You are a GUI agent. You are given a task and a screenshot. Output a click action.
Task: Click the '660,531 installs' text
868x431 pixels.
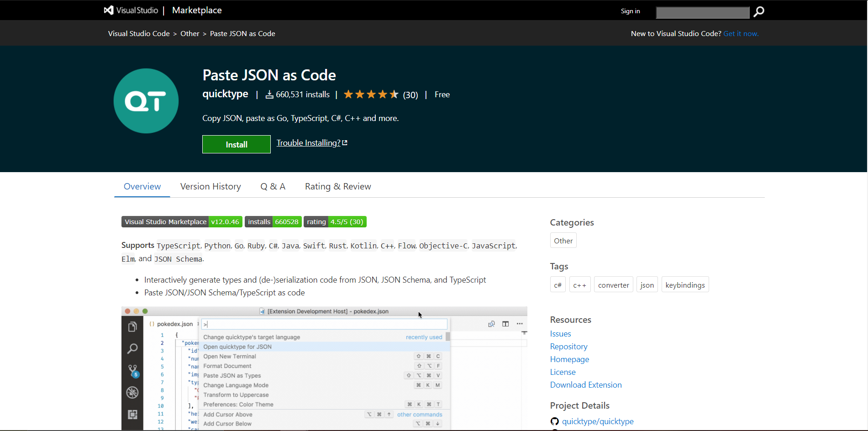(303, 95)
